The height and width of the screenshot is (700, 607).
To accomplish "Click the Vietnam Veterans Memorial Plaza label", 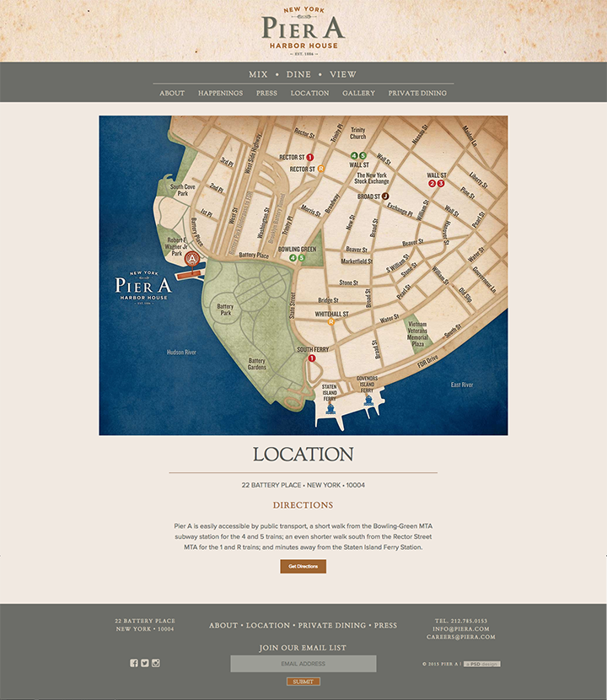I will coord(417,334).
